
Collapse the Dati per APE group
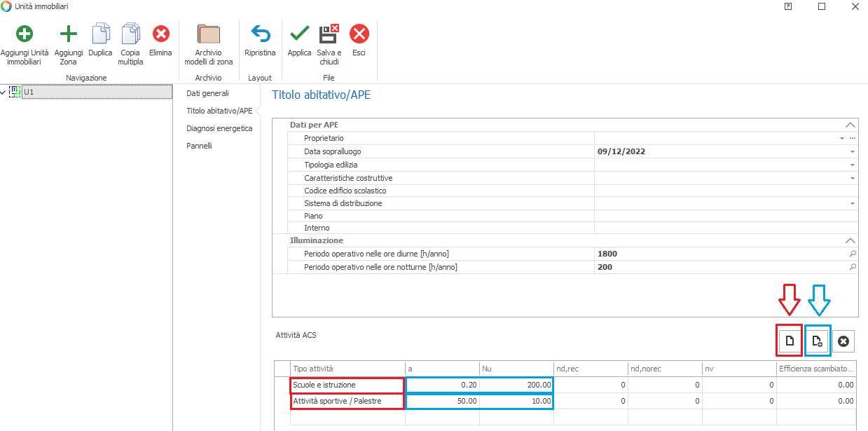tap(850, 125)
